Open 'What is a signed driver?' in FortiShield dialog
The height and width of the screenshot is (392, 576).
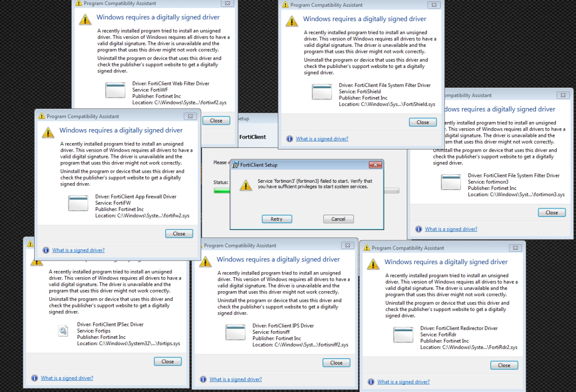(322, 139)
